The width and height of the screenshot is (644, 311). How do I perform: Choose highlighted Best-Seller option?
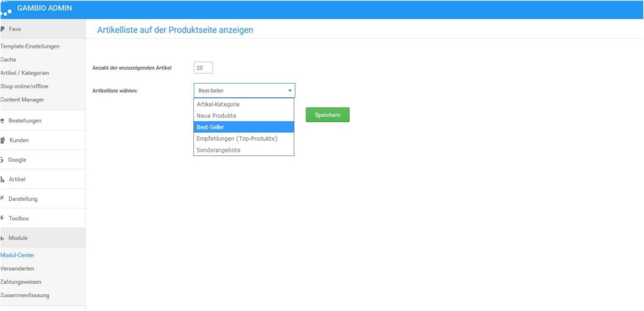(243, 127)
